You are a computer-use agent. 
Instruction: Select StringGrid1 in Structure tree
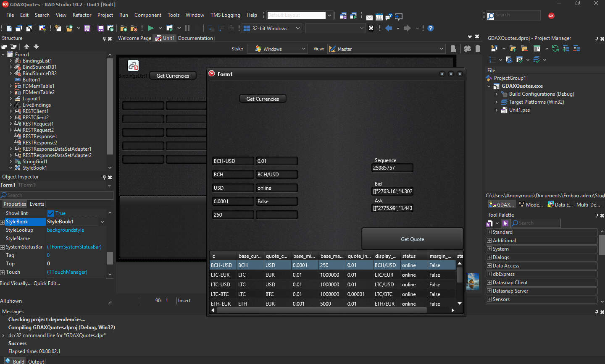pos(35,162)
